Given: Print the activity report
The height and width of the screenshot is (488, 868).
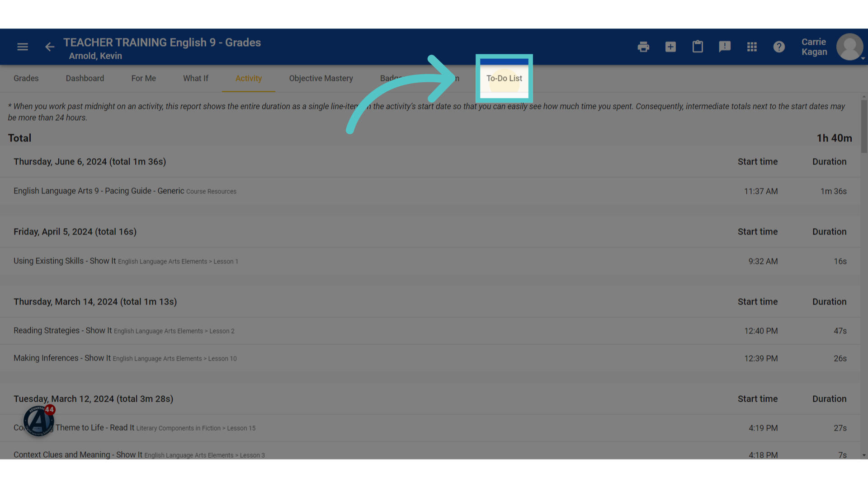Looking at the screenshot, I should pos(643,47).
